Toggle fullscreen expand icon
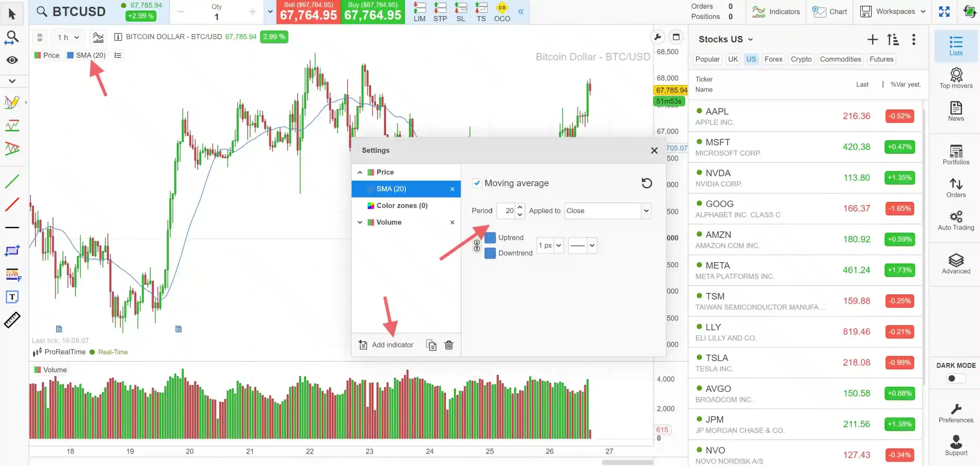Viewport: 980px width, 466px height. [944, 12]
